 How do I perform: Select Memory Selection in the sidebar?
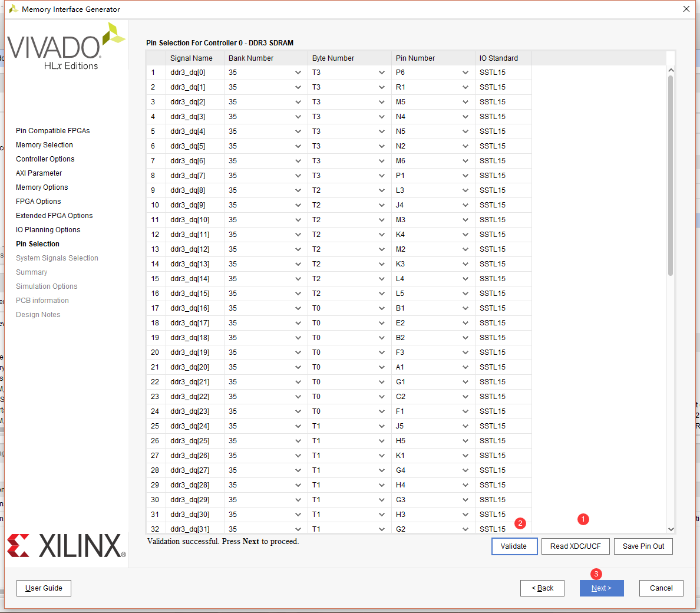pyautogui.click(x=44, y=144)
